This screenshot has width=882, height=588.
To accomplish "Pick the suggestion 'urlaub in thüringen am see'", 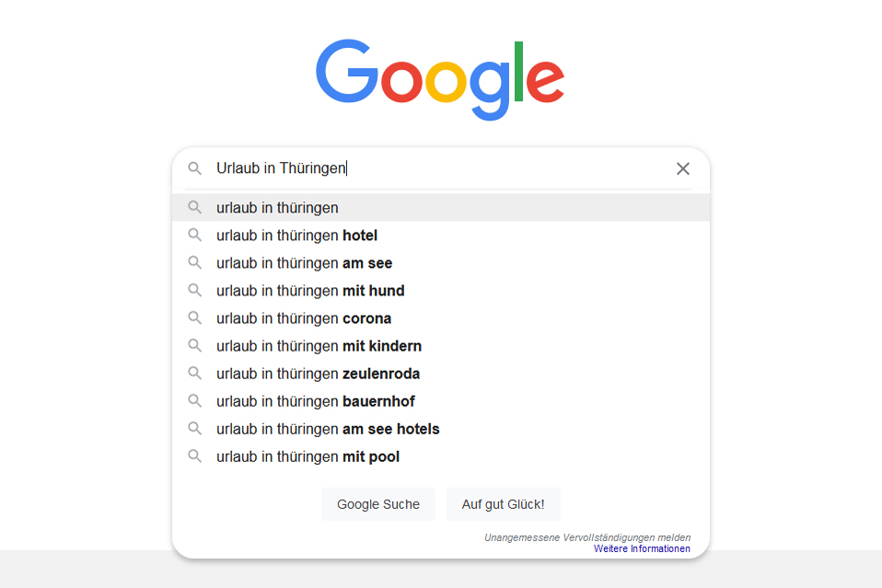I will tap(304, 263).
